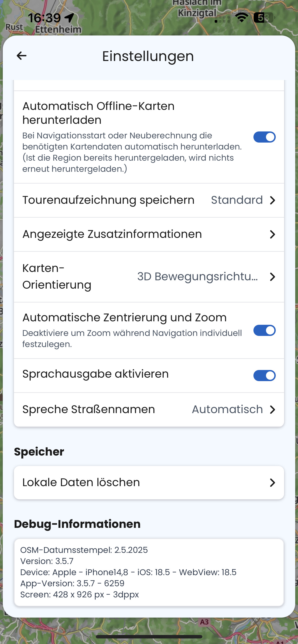Tap the Debug-Informationen text box
The height and width of the screenshot is (644, 298).
149,572
